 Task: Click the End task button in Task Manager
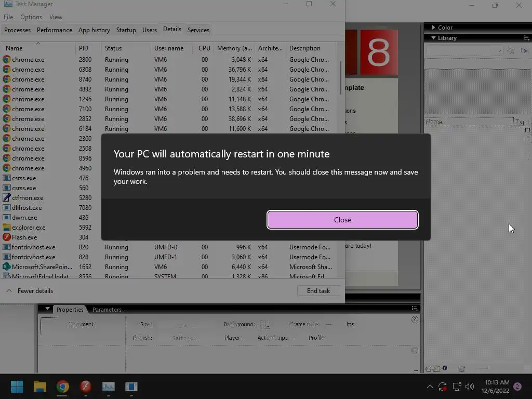point(318,291)
